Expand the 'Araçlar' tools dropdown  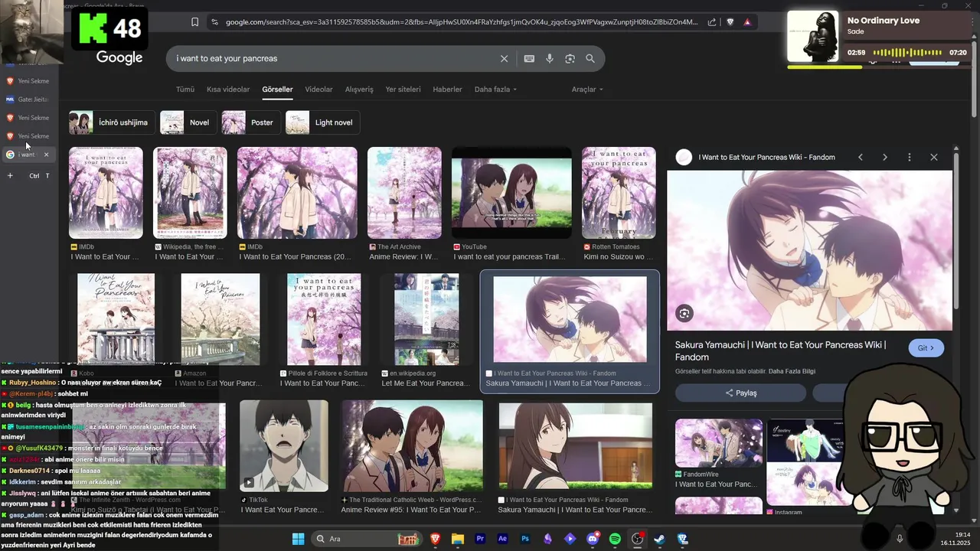tap(587, 90)
